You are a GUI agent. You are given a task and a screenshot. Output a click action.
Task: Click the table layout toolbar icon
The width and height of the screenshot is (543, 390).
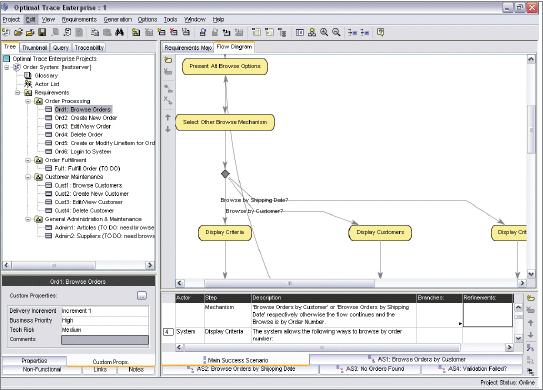coord(300,33)
